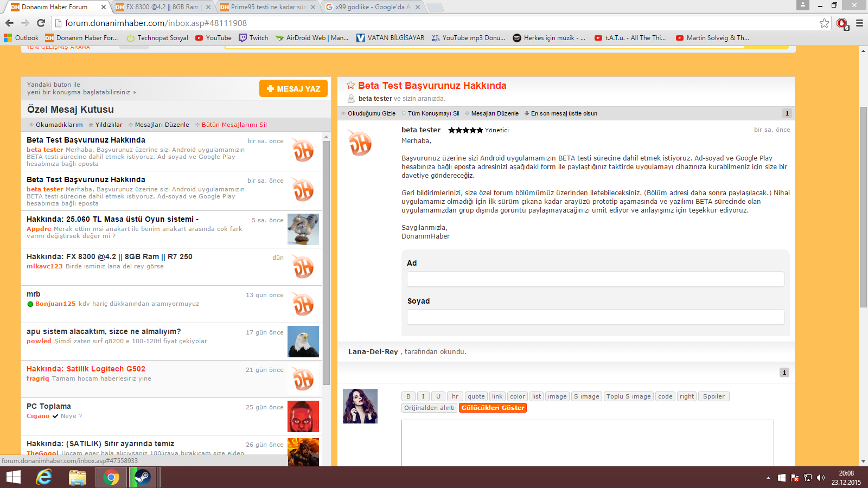Image resolution: width=868 pixels, height=488 pixels.
Task: Click the browser reload icon
Action: tap(41, 23)
